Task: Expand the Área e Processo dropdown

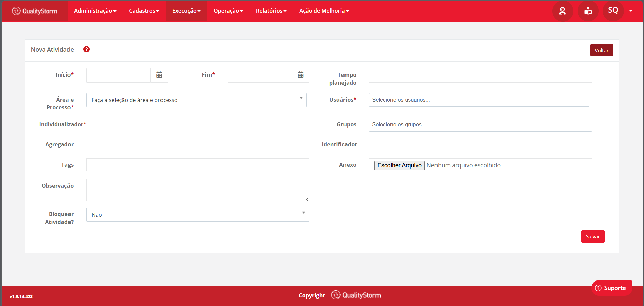Action: [x=196, y=100]
